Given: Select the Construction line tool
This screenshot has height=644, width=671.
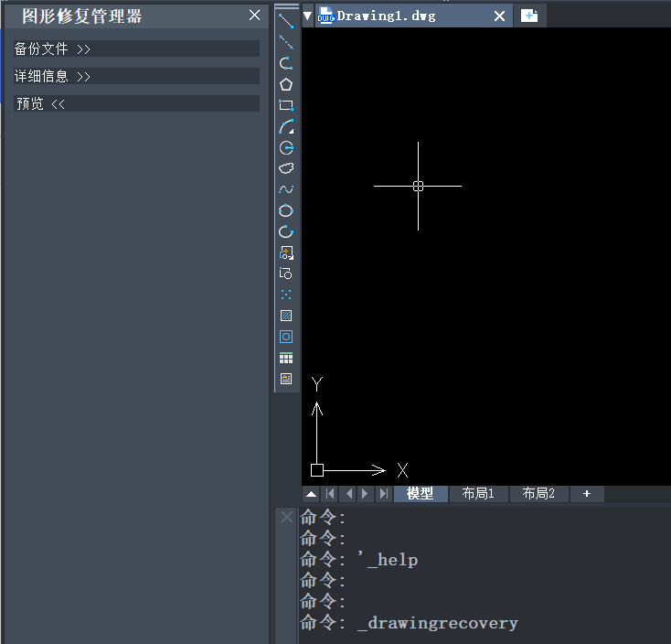Looking at the screenshot, I should [286, 42].
